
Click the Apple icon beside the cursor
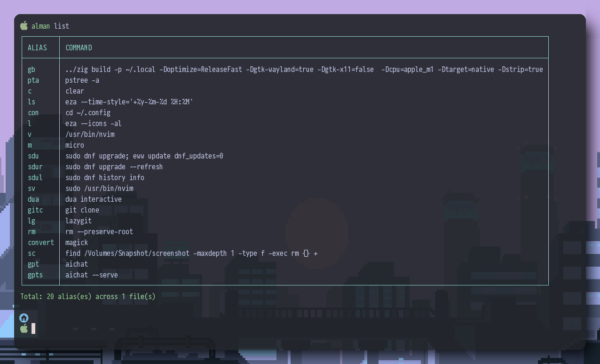click(x=24, y=328)
